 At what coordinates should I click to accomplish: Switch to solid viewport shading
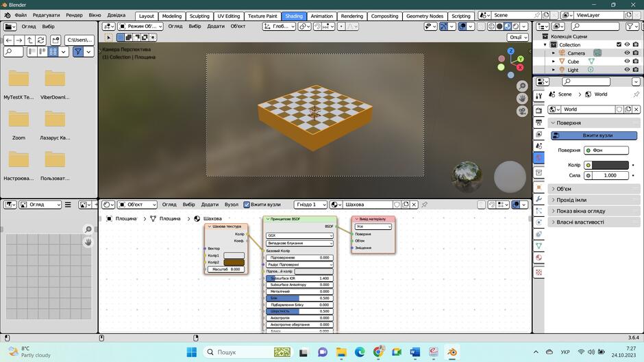click(499, 26)
